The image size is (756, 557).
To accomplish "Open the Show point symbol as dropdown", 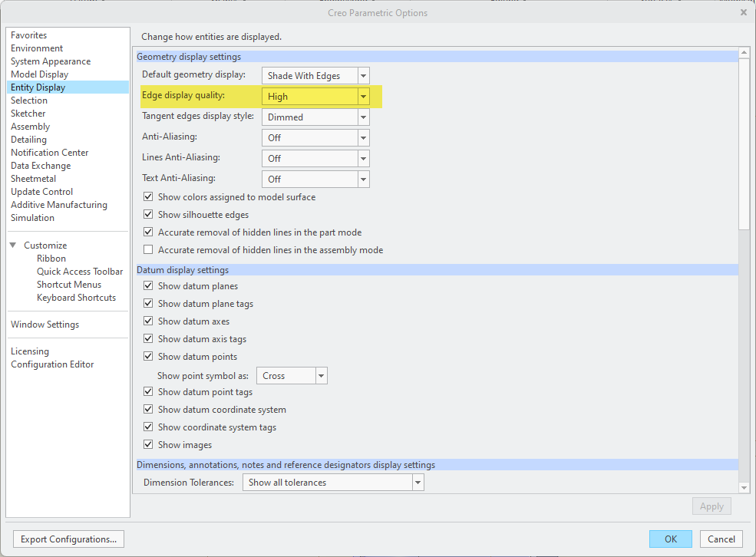I will click(x=321, y=376).
